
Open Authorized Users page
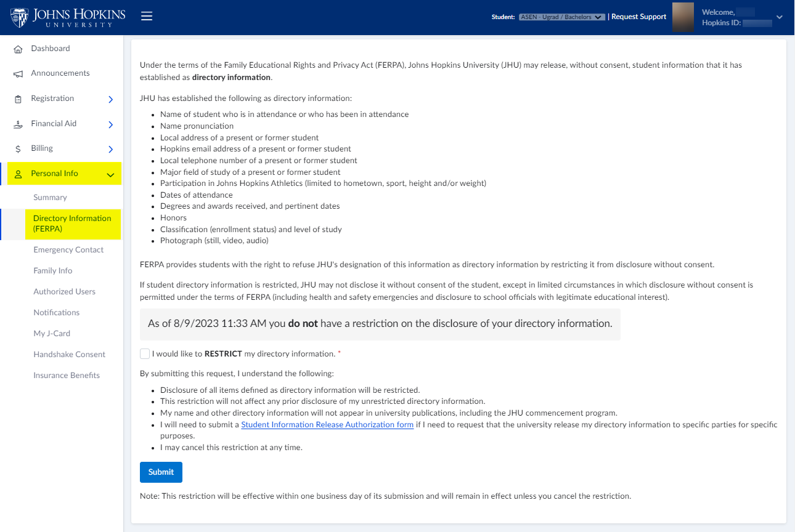click(64, 292)
